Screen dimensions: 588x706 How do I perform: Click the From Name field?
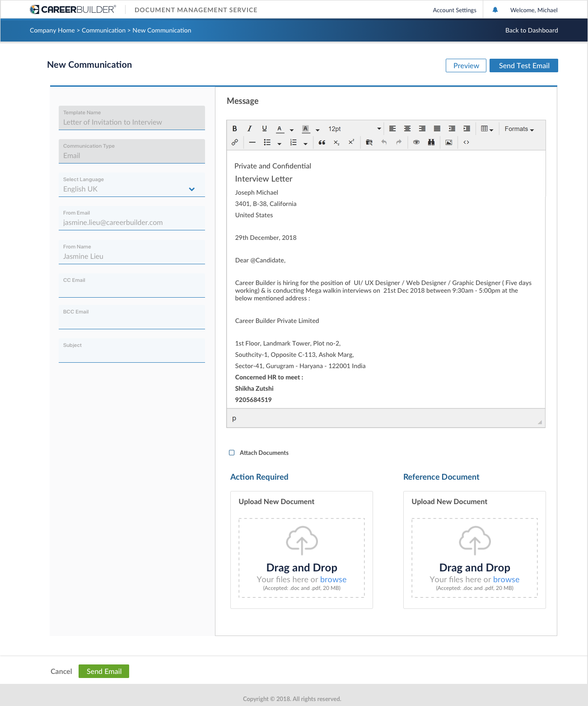[132, 252]
